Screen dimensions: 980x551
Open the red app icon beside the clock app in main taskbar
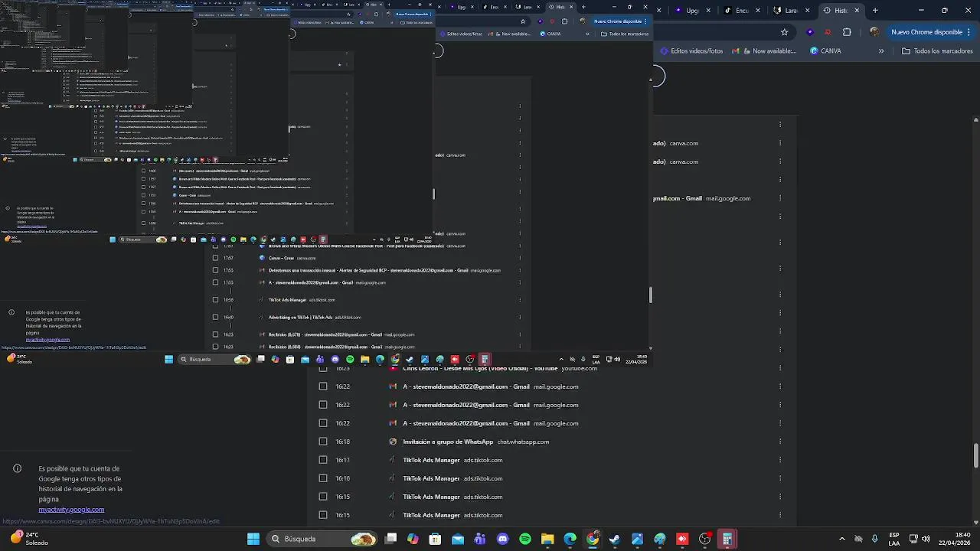point(682,539)
